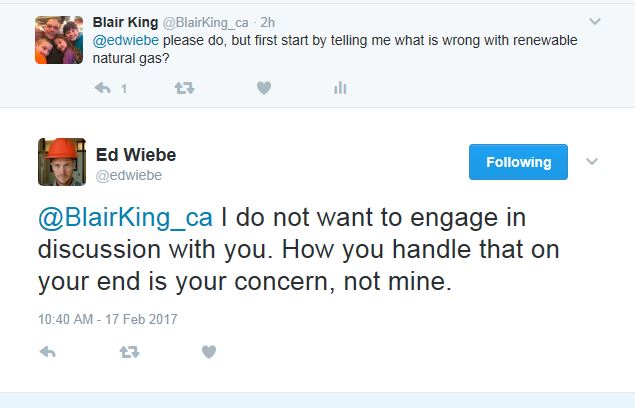635x408 pixels.
Task: Click the 2h timestamp on Blair's tweet
Action: 267,20
